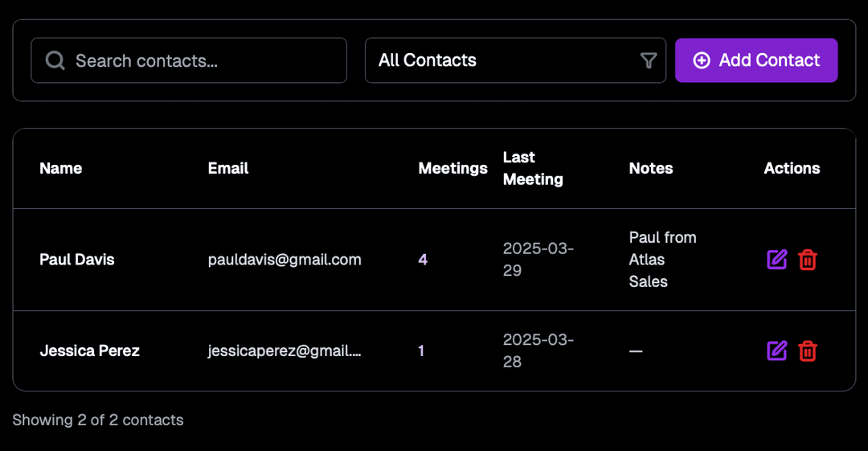This screenshot has height=451, width=868.
Task: Click the Meetings column header
Action: point(452,169)
